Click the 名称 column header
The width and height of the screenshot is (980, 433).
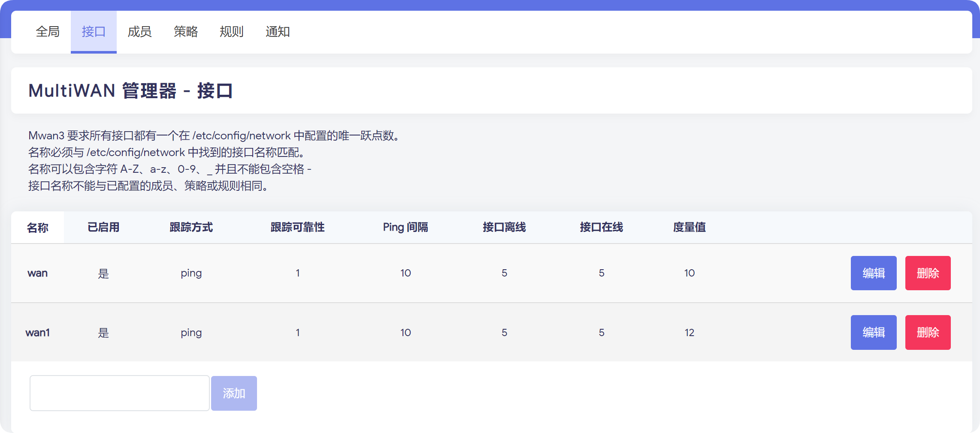click(x=38, y=228)
